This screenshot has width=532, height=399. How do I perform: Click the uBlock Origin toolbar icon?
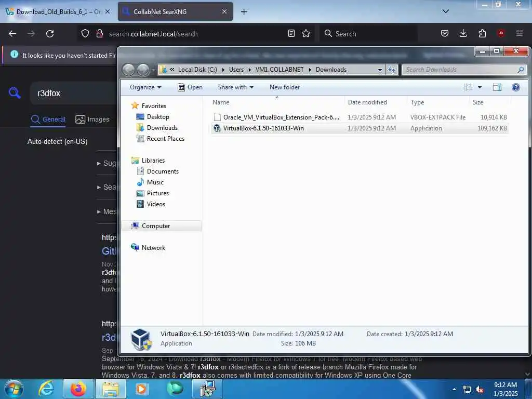tap(501, 33)
